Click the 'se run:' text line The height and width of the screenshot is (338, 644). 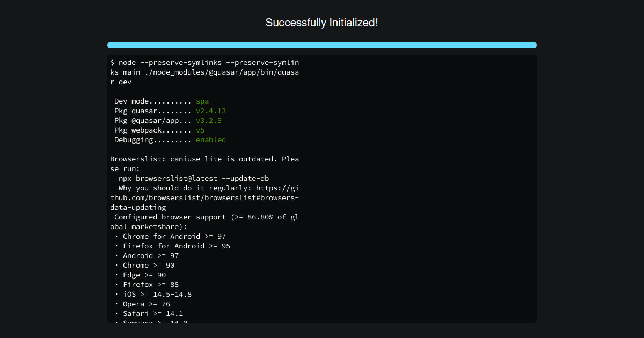(x=125, y=168)
